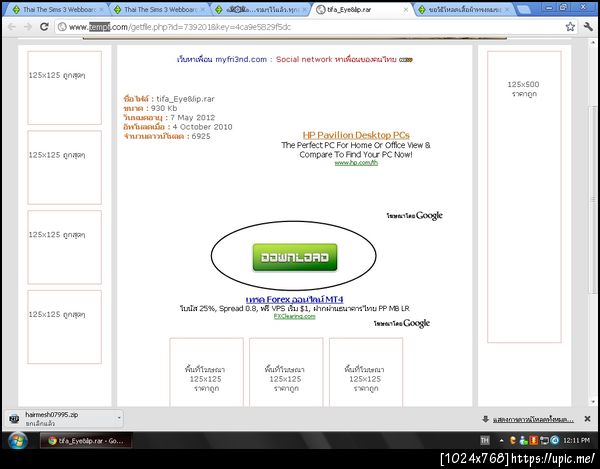
Task: Show all downloads link in download bar
Action: click(x=533, y=419)
